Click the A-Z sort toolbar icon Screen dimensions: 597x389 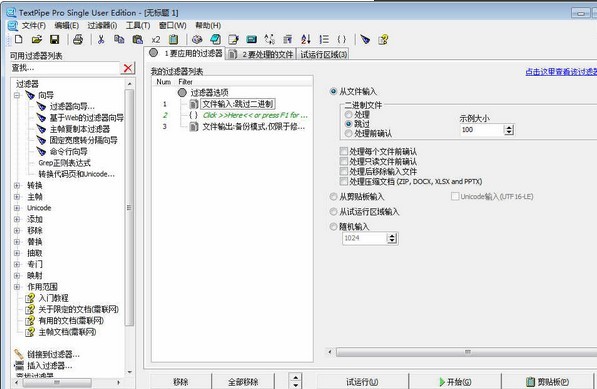[306, 39]
